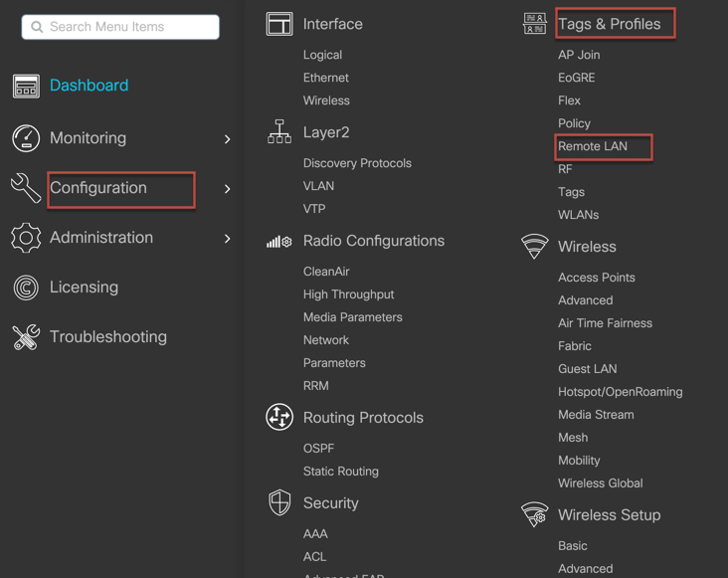Open the OSPF link
Viewport: 728px width, 578px height.
tap(318, 448)
